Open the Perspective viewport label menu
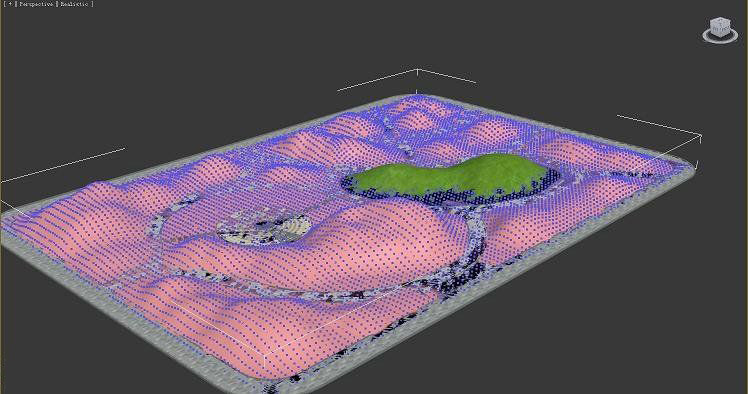Viewport: 748px width, 394px height. click(x=36, y=4)
